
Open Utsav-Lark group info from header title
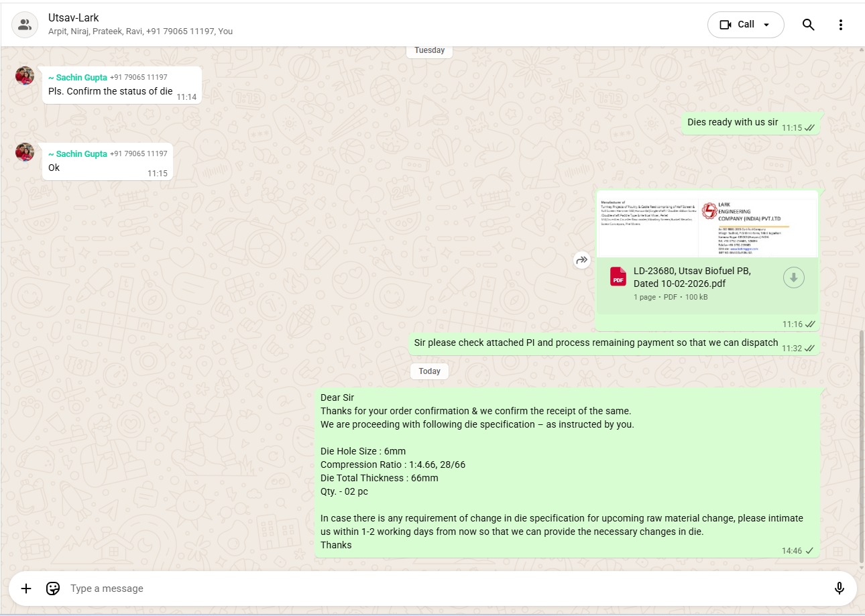74,18
